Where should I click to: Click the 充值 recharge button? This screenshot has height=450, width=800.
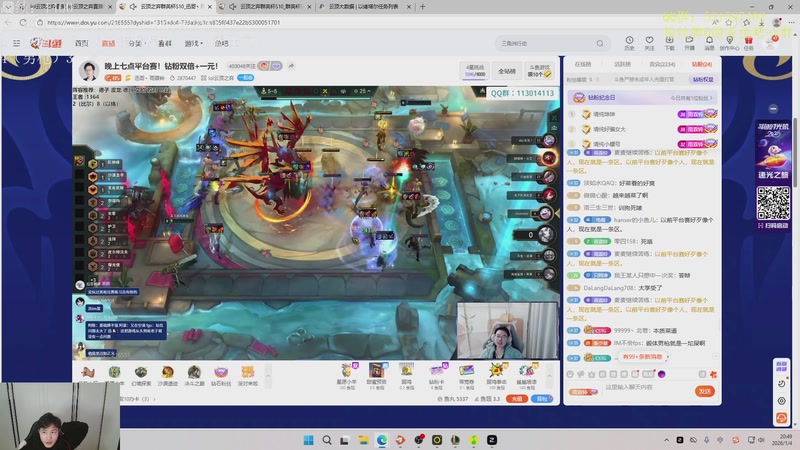click(516, 398)
